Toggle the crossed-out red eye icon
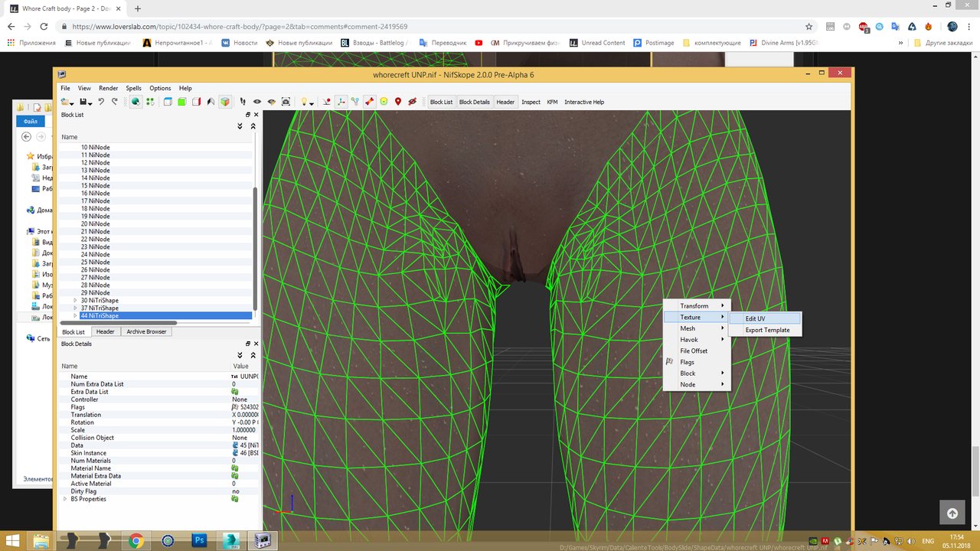Screen dimensions: 980x551 pyautogui.click(x=412, y=102)
